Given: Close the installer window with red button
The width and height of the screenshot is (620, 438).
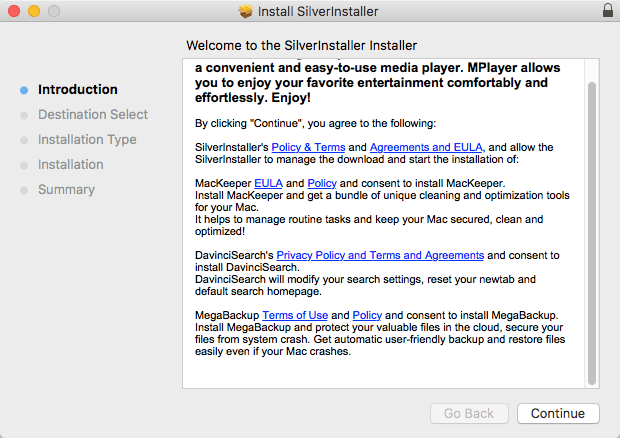Looking at the screenshot, I should (x=12, y=11).
